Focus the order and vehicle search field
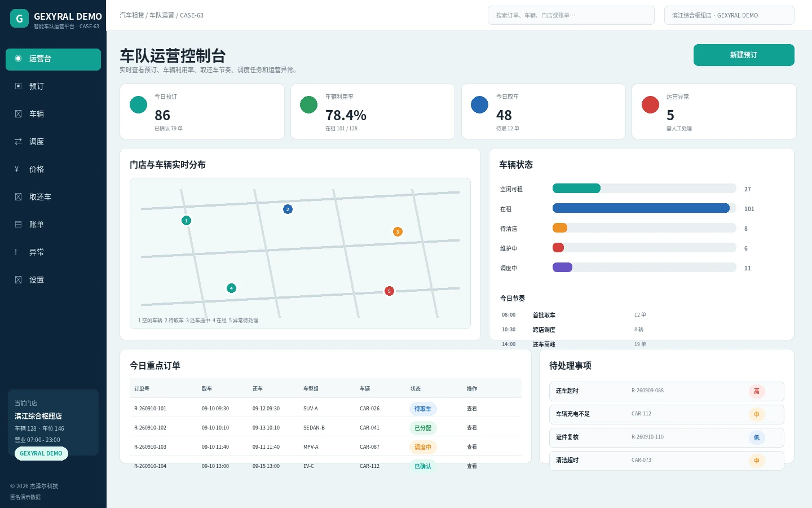 tap(571, 15)
